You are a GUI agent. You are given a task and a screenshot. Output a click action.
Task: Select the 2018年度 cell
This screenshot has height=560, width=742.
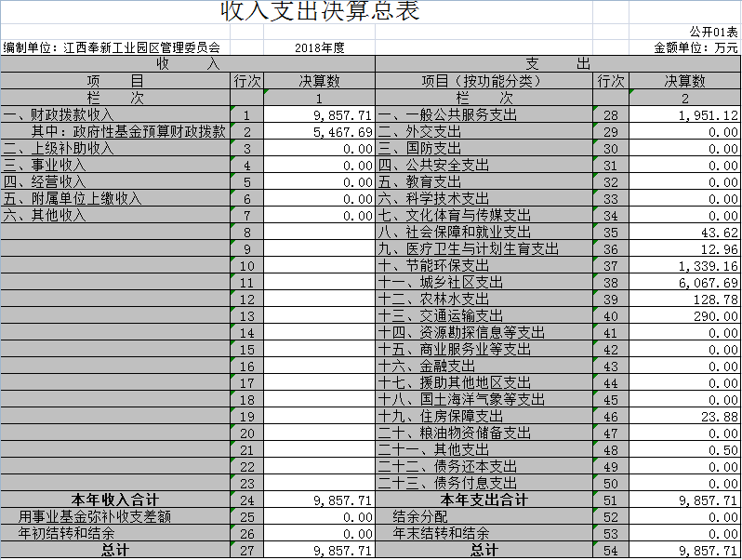point(319,47)
